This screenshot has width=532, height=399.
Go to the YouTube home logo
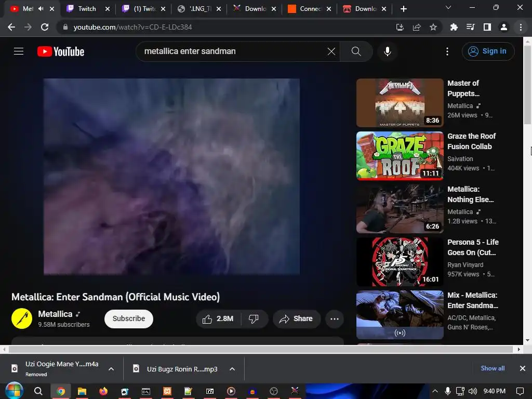click(61, 51)
